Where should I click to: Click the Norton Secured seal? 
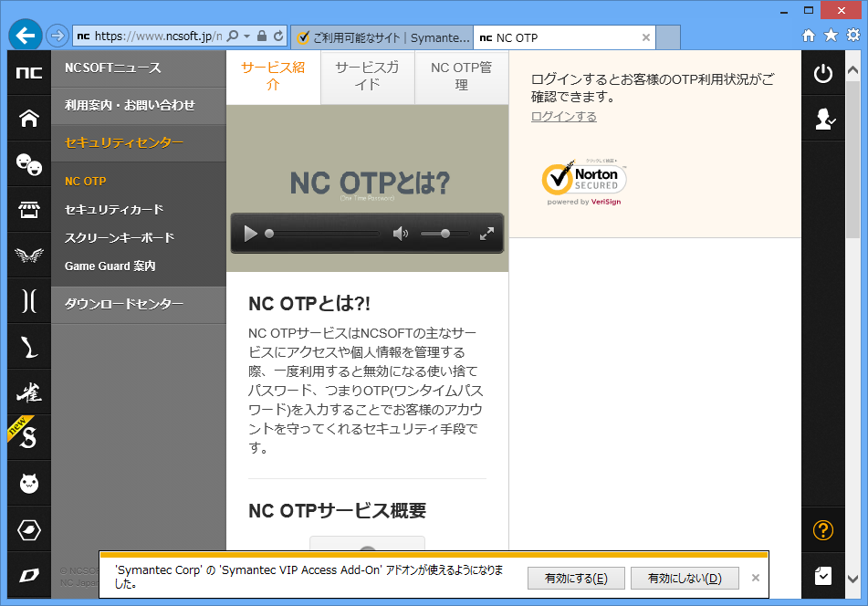tap(584, 182)
